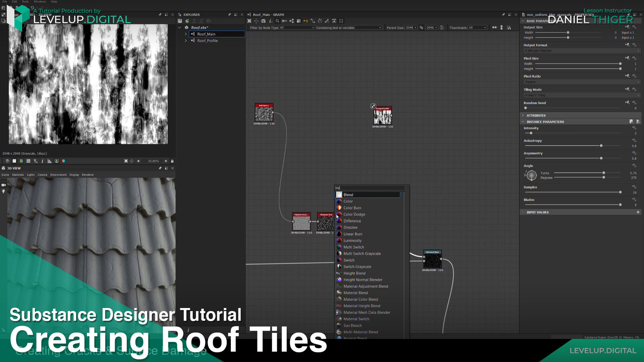Expand the Roof_Main graph tree item
Viewport: 644px width, 362px height.
tap(186, 34)
